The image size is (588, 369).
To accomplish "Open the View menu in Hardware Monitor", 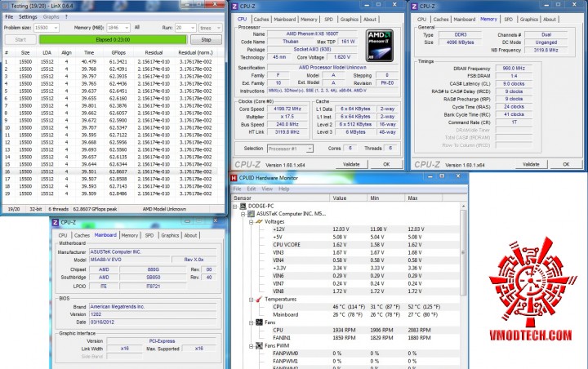I will click(x=267, y=189).
